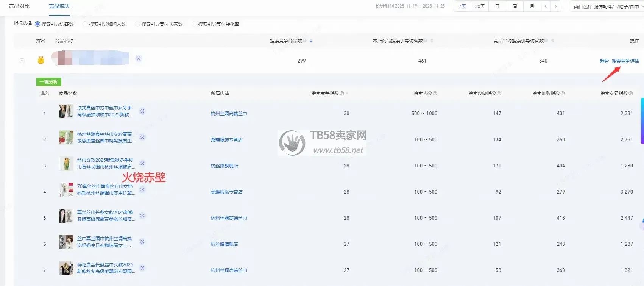Viewport: 644px width, 286px height.
Task: Select 搜索引导支付买家数 radio option
Action: click(x=137, y=24)
